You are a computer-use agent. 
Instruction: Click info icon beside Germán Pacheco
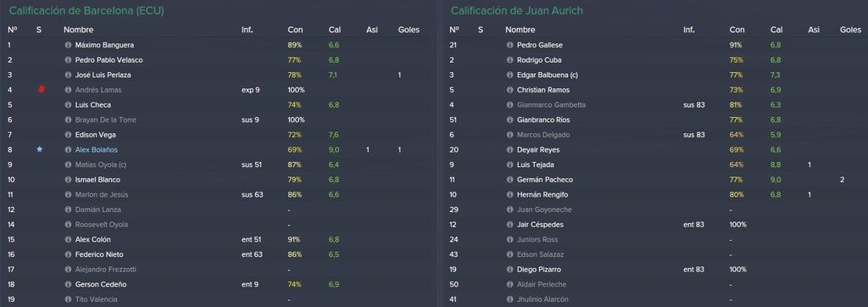pos(509,180)
